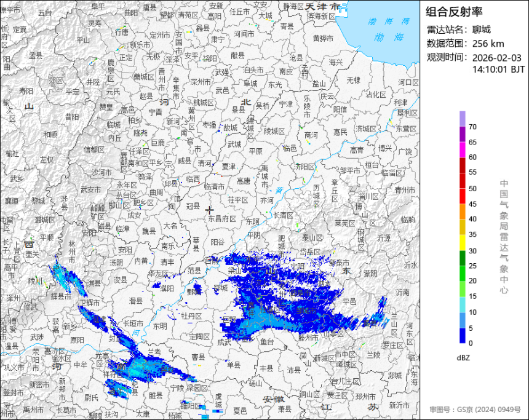Viewport: 529px width, 420px height.
Task: Click the 定陶区 map label
Action: coord(199,336)
